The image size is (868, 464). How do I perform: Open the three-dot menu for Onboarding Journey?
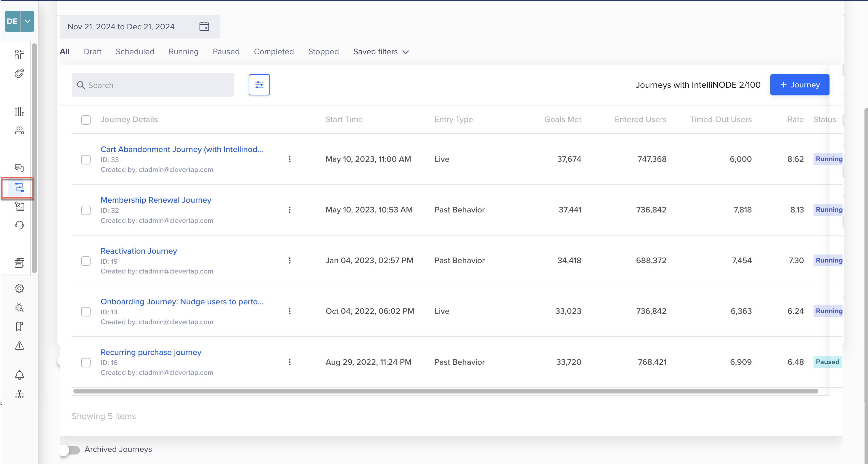point(290,311)
